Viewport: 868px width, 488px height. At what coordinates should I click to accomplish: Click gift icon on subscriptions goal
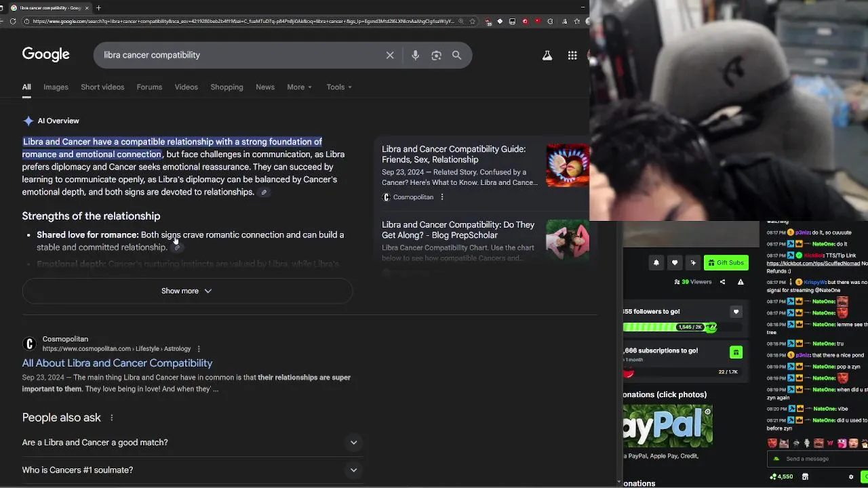[x=736, y=352]
